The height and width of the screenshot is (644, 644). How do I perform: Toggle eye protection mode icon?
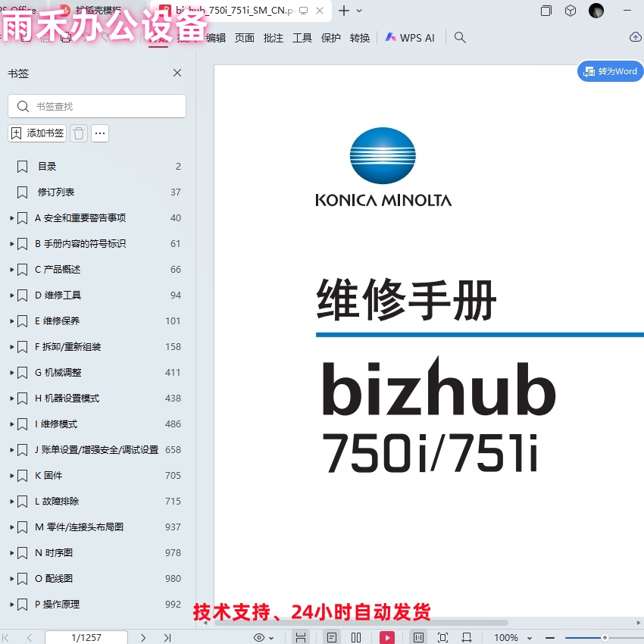[259, 637]
